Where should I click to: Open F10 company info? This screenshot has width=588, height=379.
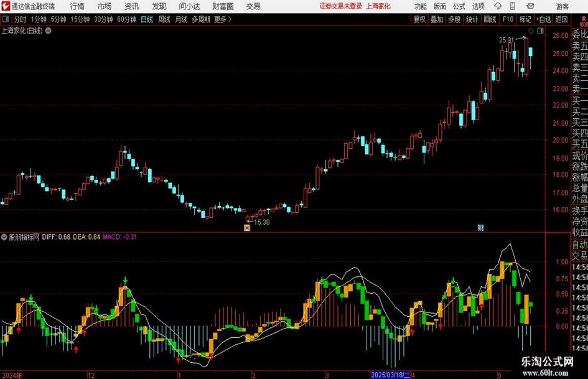pos(508,19)
